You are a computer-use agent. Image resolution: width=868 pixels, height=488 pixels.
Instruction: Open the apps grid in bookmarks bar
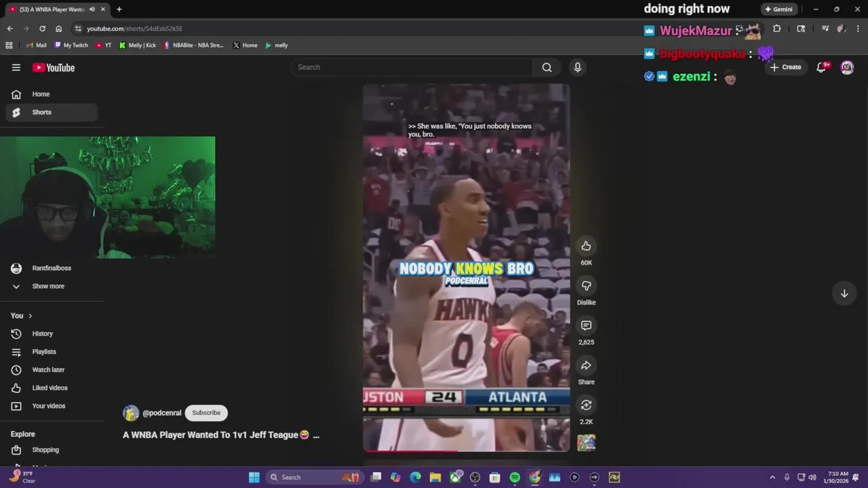(x=9, y=45)
